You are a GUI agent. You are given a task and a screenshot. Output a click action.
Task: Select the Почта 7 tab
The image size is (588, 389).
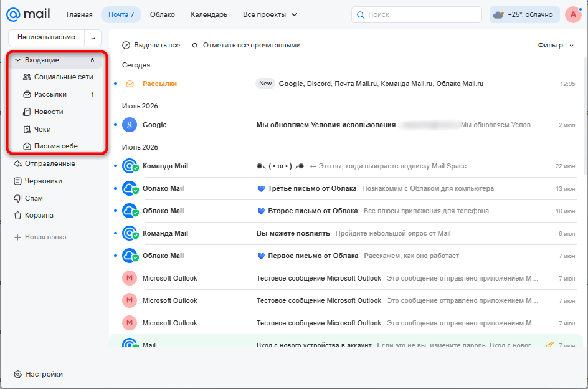[x=121, y=14]
